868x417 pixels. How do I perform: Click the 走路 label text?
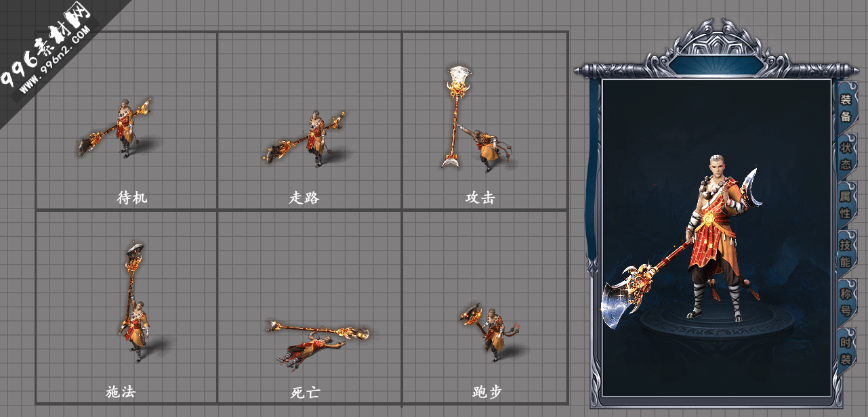pos(304,198)
